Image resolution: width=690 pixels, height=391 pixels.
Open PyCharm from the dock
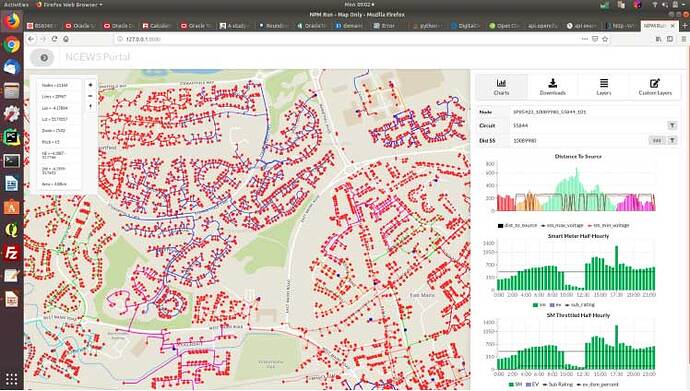11,137
